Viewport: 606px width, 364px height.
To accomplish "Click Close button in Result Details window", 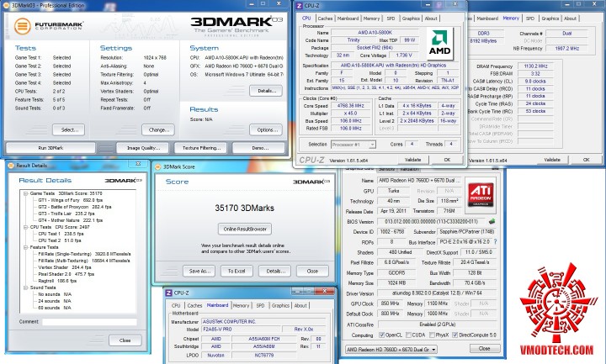I will click(125, 340).
